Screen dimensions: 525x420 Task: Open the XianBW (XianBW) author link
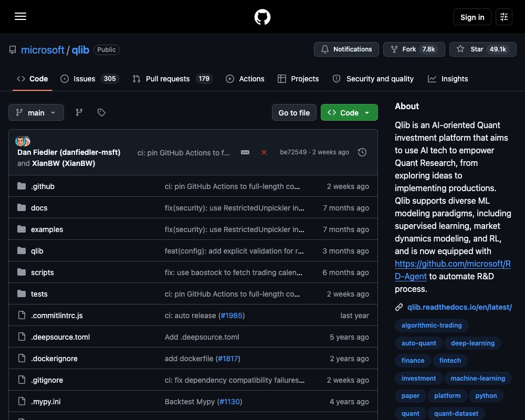64,163
